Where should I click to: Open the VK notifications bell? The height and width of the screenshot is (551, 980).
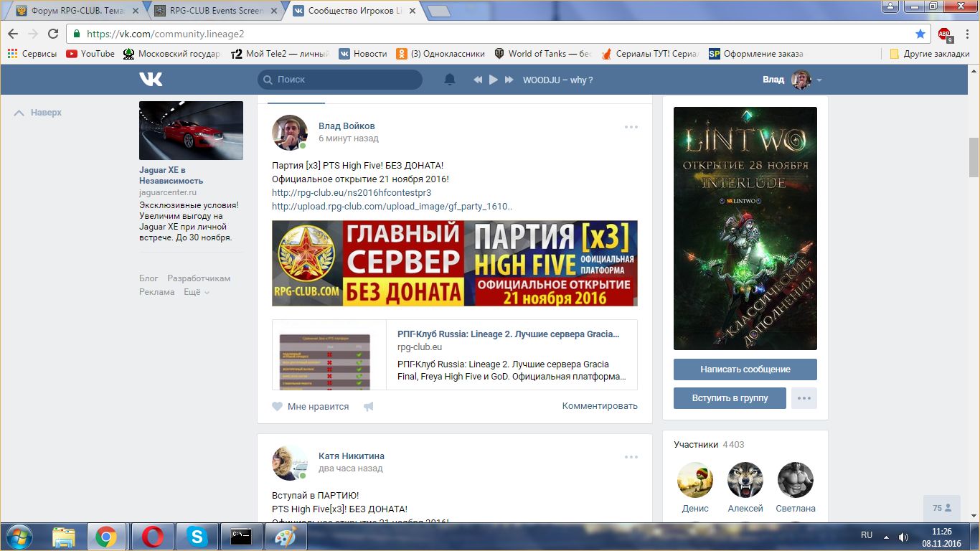coord(450,80)
